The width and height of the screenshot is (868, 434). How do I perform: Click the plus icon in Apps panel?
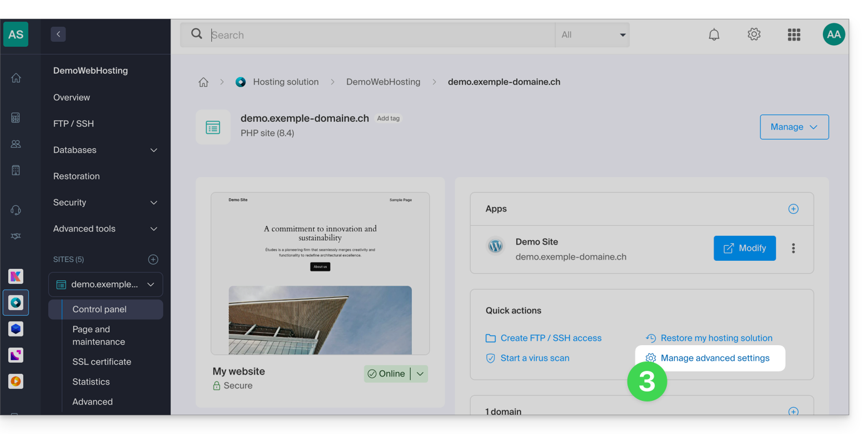tap(793, 209)
